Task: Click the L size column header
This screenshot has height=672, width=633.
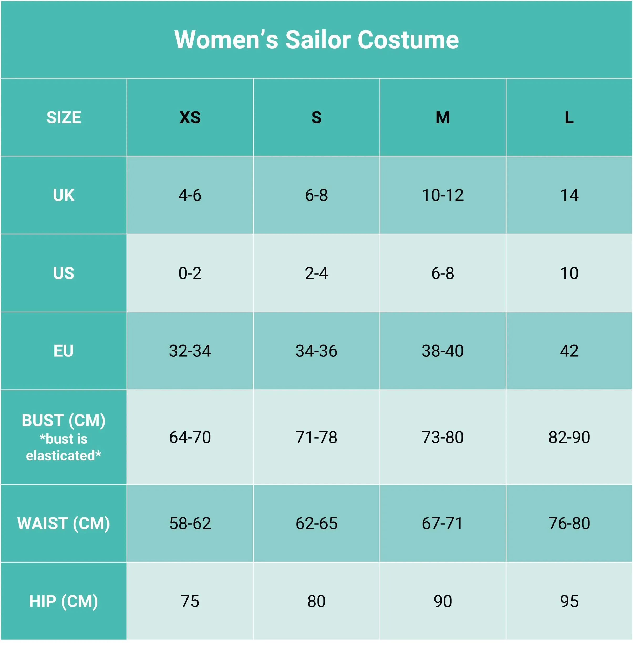Action: [569, 117]
